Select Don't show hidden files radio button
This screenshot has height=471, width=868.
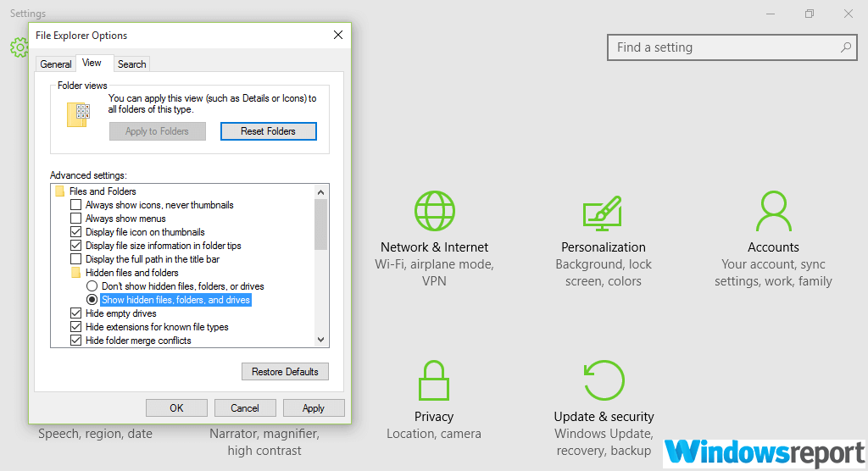coord(92,286)
